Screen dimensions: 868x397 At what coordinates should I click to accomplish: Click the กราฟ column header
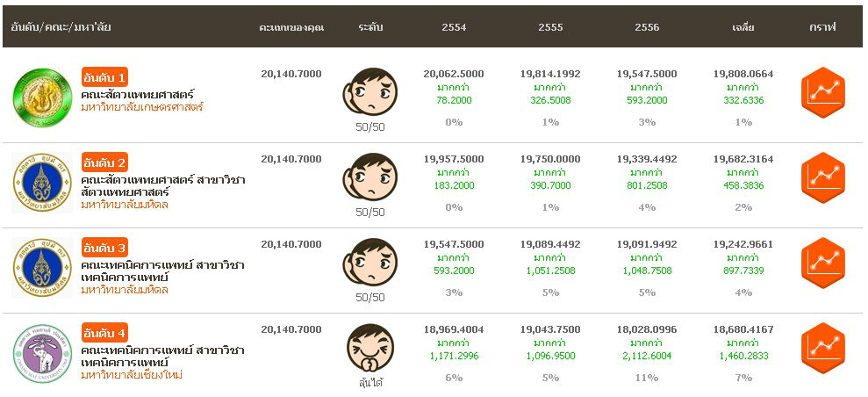(x=822, y=27)
